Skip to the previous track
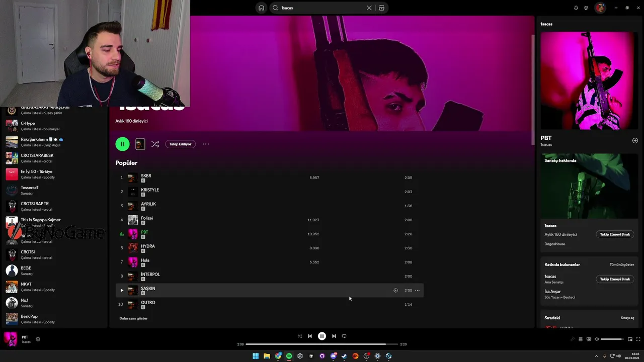644x362 pixels. tap(310, 336)
